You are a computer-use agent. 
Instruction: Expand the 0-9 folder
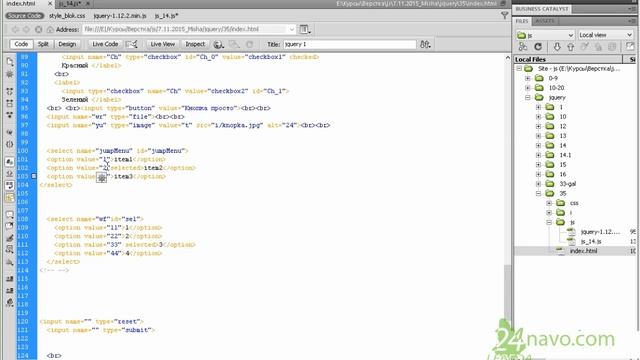click(x=528, y=78)
